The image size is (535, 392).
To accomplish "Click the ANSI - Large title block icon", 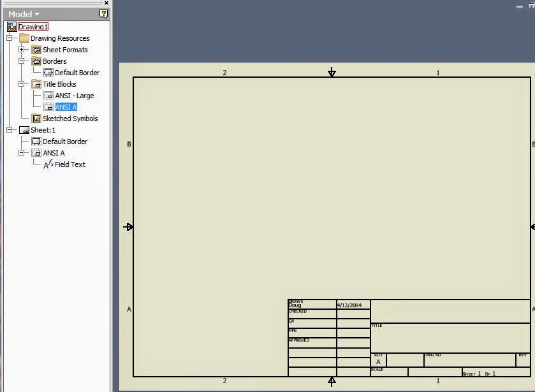I will point(49,96).
